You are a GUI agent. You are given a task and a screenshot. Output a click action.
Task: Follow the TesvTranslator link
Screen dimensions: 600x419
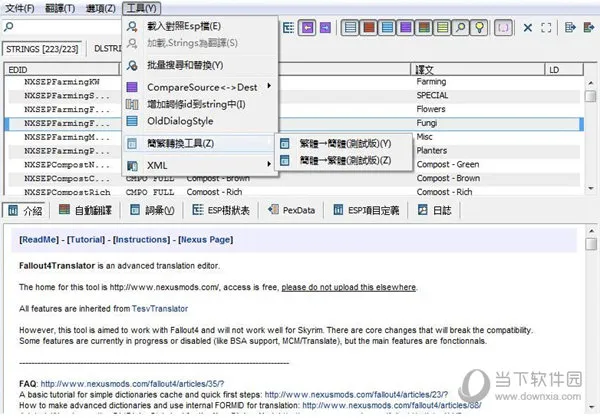pyautogui.click(x=160, y=309)
